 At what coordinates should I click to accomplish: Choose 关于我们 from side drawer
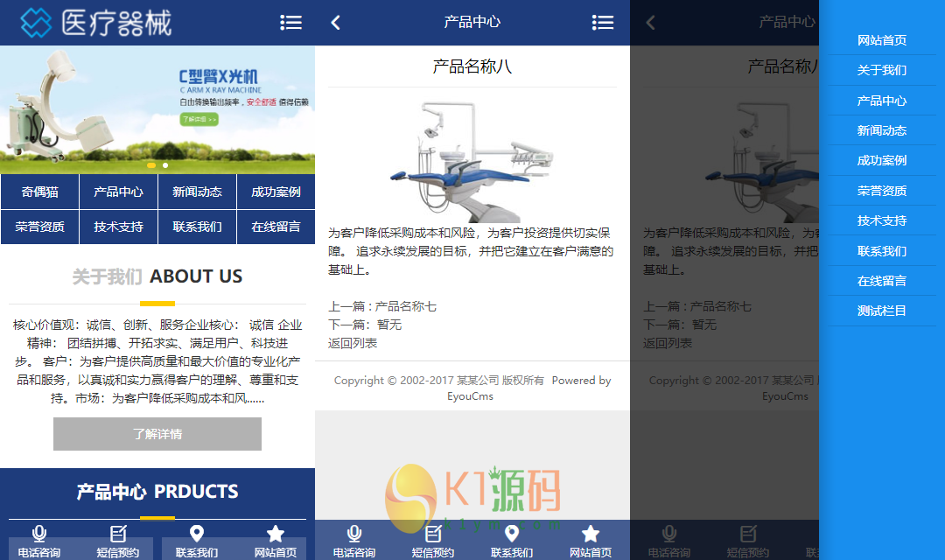coord(882,70)
